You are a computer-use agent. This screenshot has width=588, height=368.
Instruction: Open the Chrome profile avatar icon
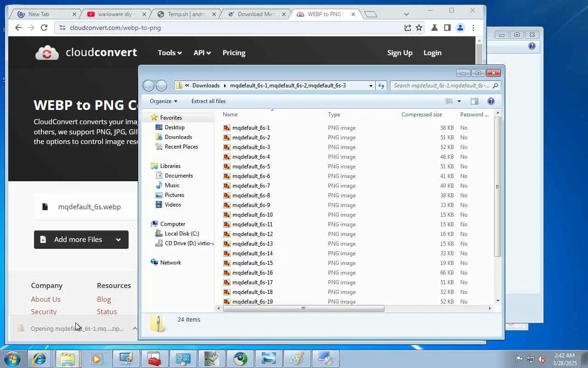(x=460, y=28)
